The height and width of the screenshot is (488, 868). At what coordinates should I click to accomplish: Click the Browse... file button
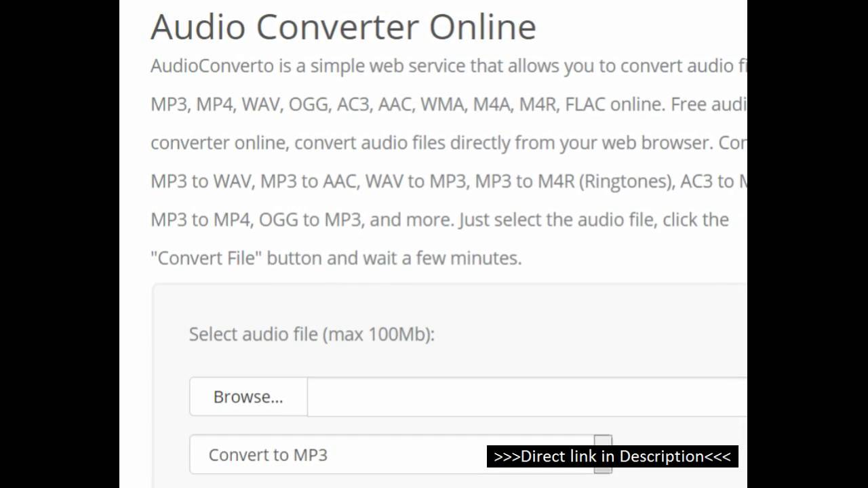pyautogui.click(x=248, y=396)
